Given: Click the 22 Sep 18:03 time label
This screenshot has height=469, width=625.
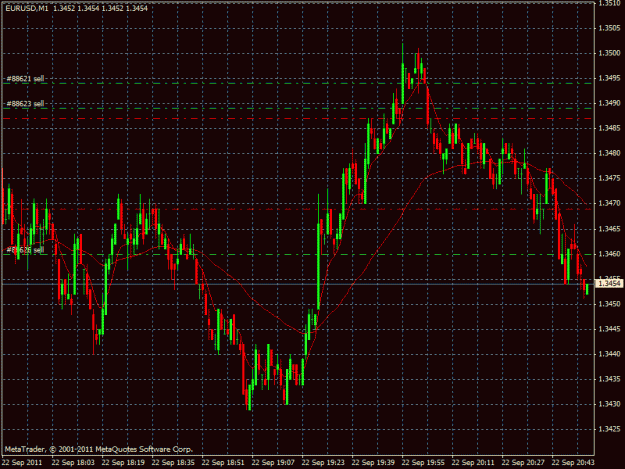Looking at the screenshot, I should (x=73, y=463).
